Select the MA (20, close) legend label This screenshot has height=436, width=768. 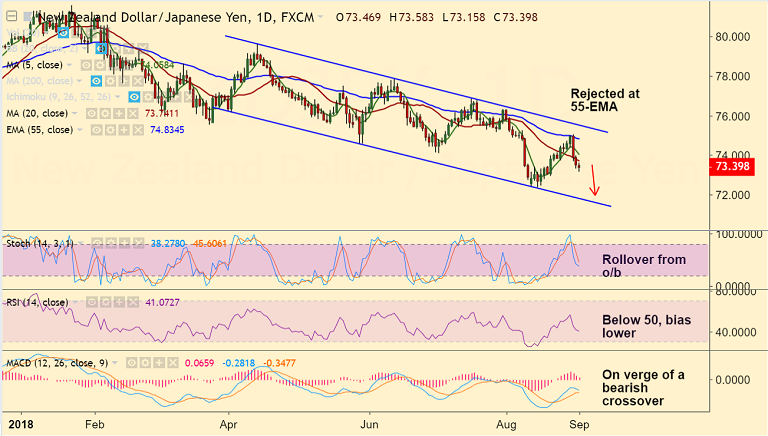(x=37, y=114)
